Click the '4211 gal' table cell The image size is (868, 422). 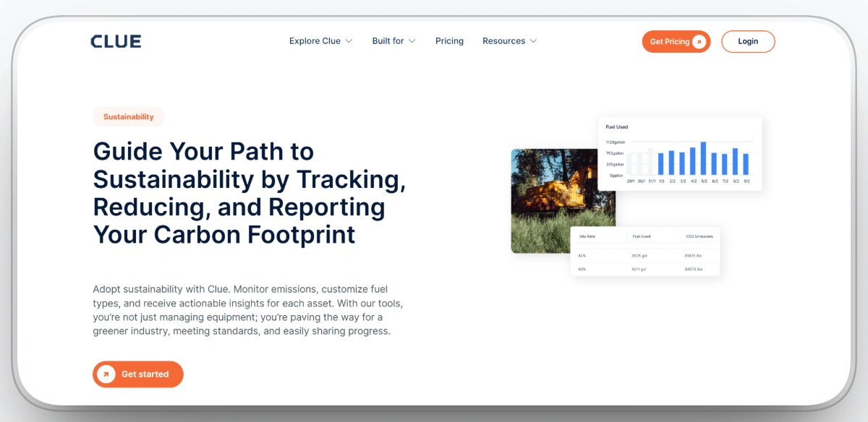[639, 270]
